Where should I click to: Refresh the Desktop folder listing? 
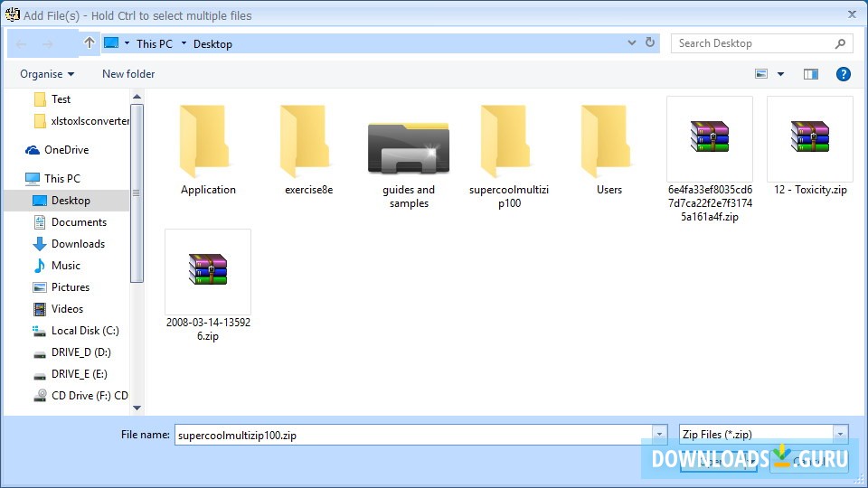(x=650, y=42)
